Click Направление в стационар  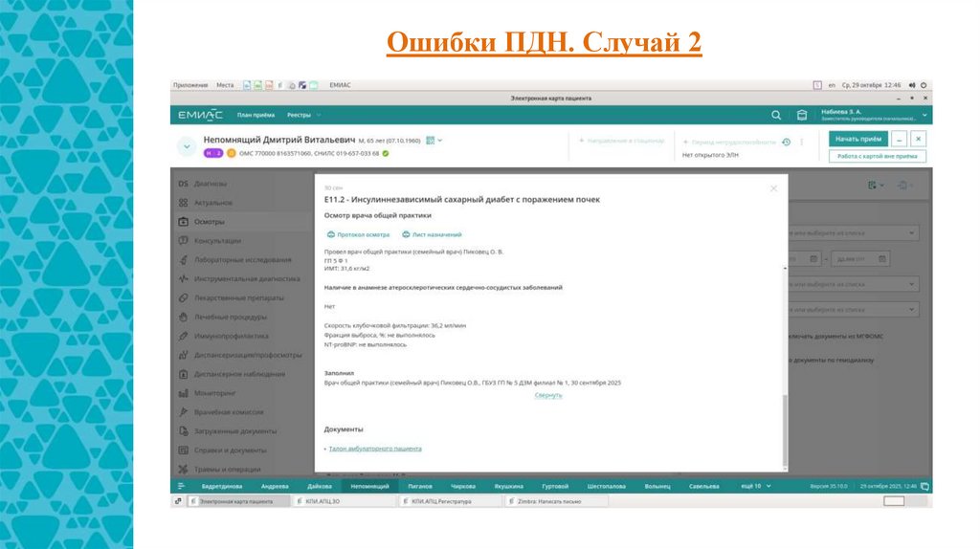(621, 141)
